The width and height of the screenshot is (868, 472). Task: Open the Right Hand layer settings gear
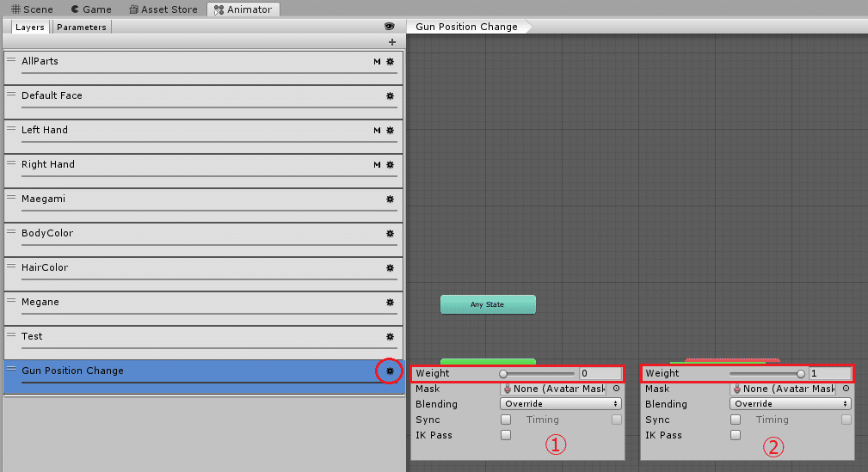click(x=391, y=165)
